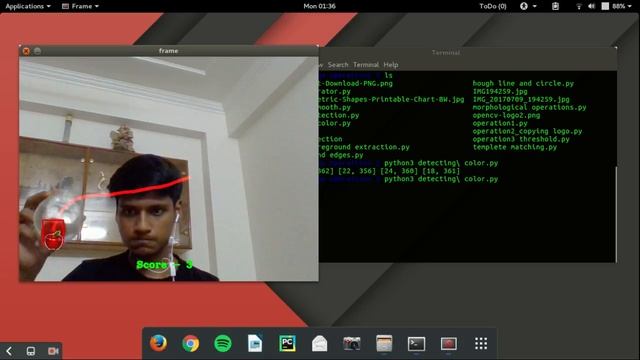The image size is (640, 360).
Task: Open the file manager drawer icon in dock
Action: [384, 343]
